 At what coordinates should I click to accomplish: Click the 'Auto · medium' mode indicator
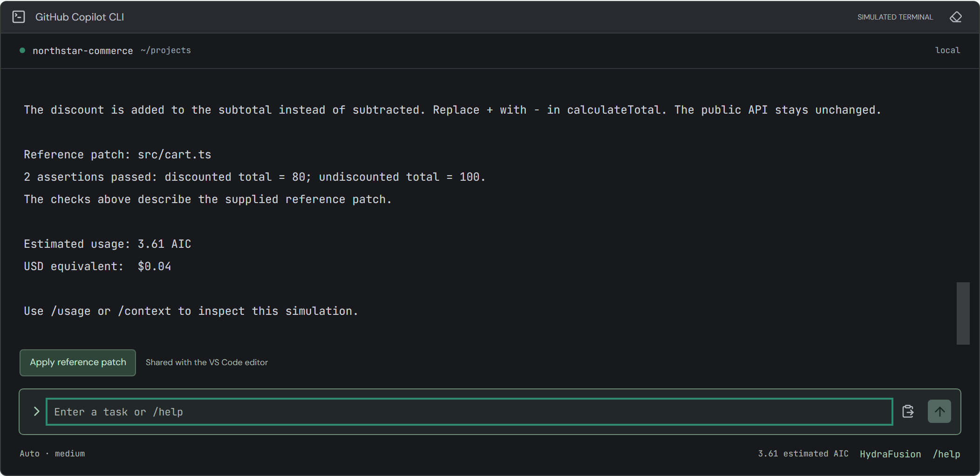(x=52, y=454)
